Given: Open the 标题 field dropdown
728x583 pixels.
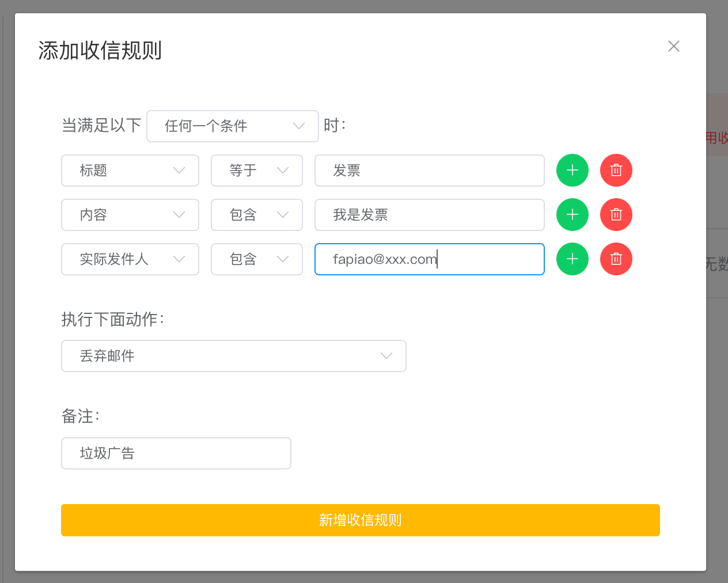Looking at the screenshot, I should [130, 171].
